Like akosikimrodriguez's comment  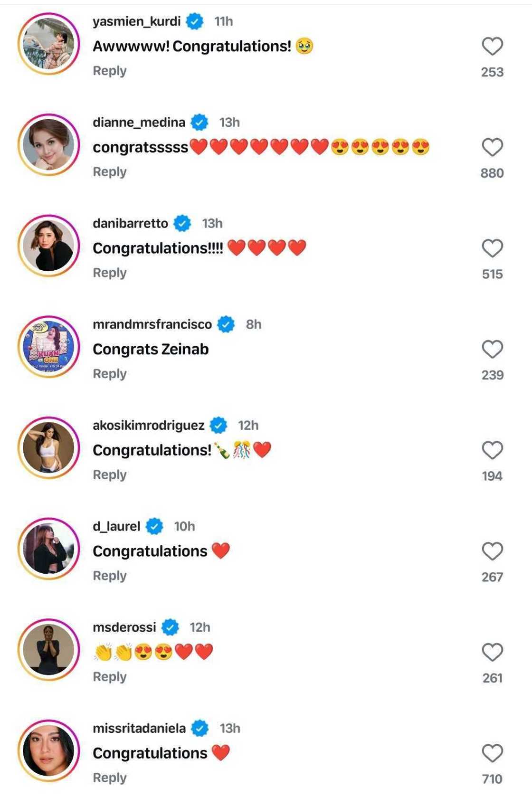tap(493, 449)
